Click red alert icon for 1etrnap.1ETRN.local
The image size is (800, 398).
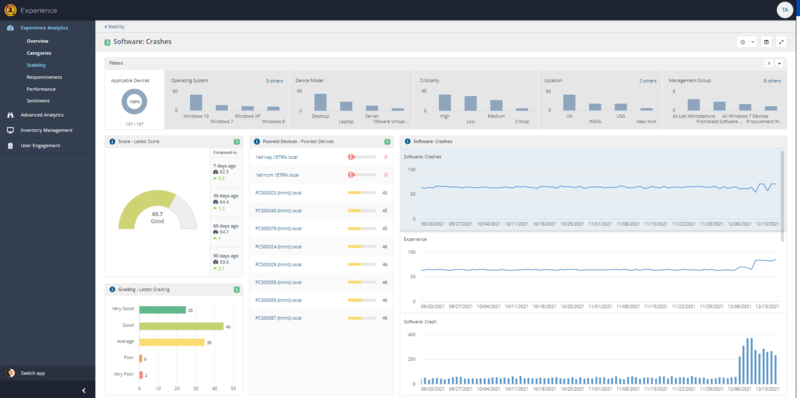[351, 157]
